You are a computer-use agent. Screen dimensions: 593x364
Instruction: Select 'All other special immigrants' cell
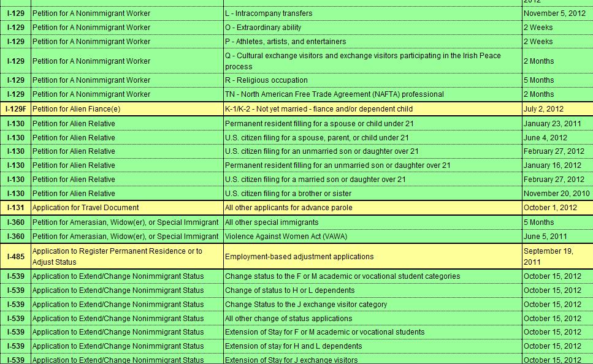pos(372,222)
